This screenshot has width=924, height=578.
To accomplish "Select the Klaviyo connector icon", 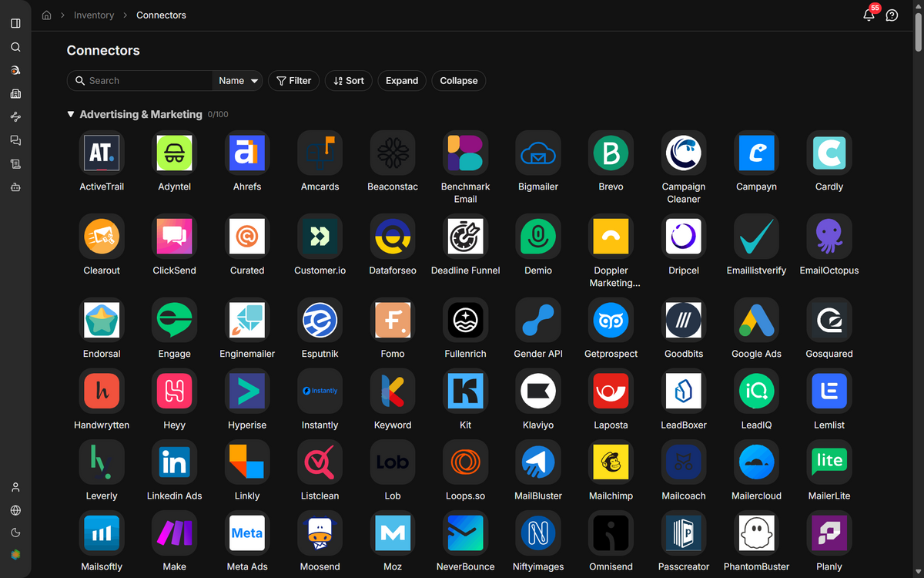I will 538,391.
